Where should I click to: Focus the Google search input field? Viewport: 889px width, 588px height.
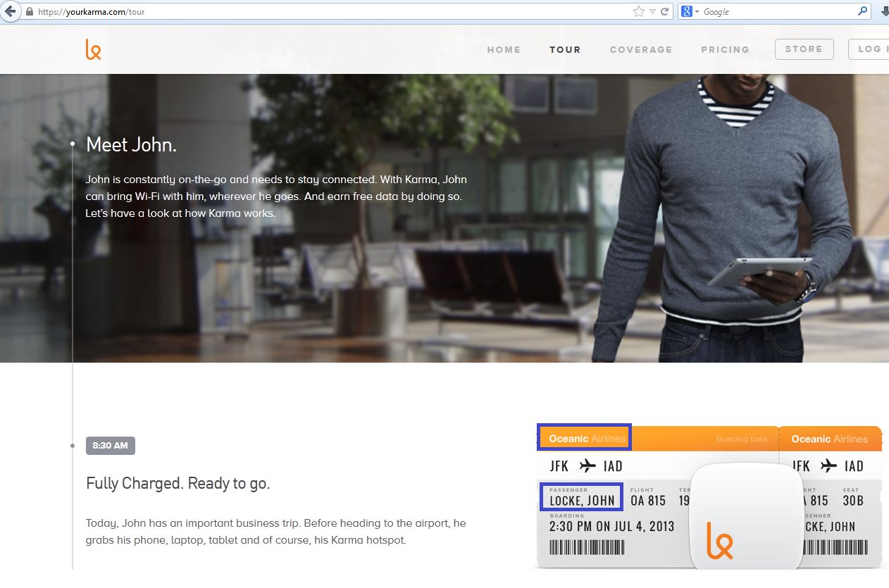[x=775, y=12]
